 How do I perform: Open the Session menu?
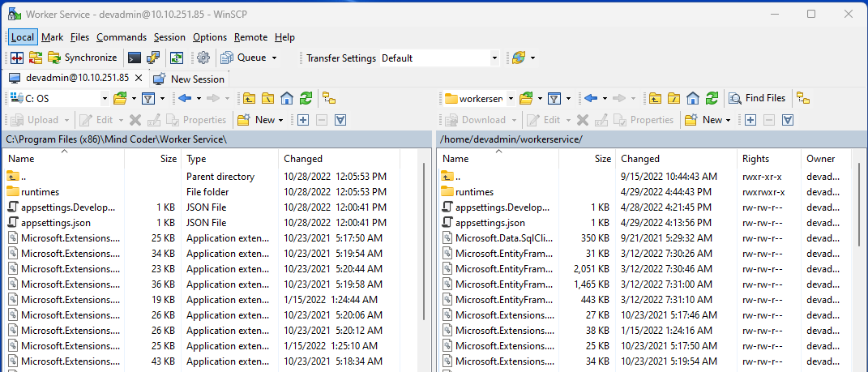pyautogui.click(x=169, y=37)
